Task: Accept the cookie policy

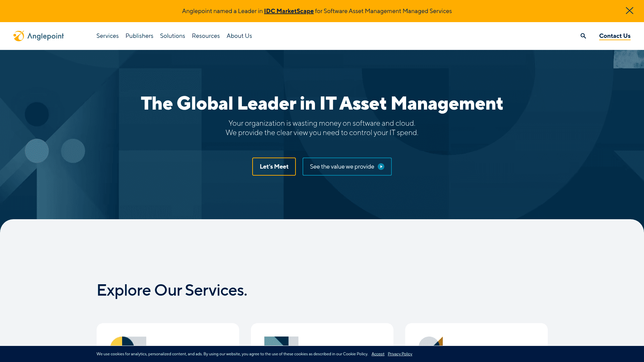Action: tap(378, 354)
